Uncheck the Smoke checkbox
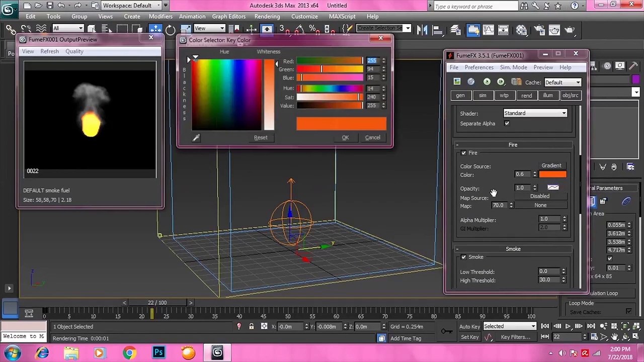 pyautogui.click(x=463, y=257)
